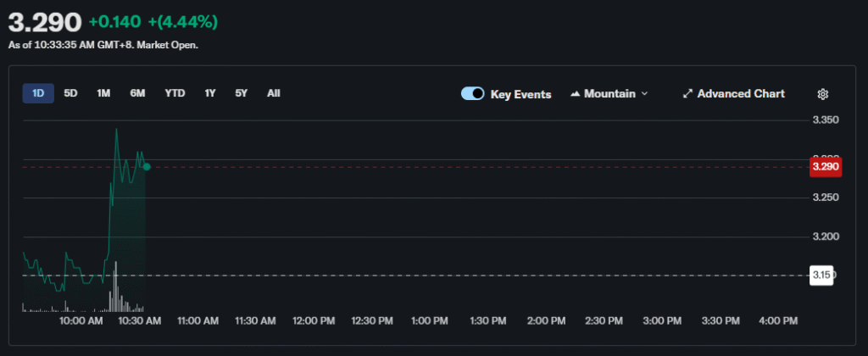Select the 1M time range
The height and width of the screenshot is (356, 868).
[103, 93]
